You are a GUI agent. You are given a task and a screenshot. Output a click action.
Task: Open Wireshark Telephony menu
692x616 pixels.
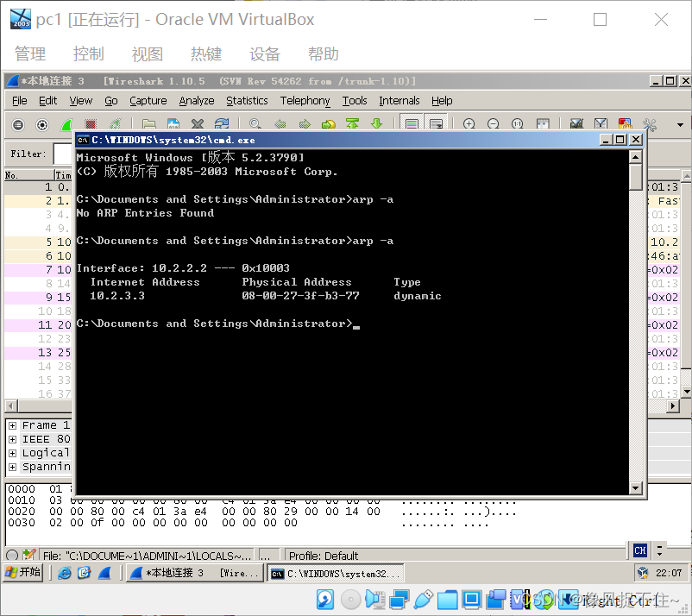point(305,101)
